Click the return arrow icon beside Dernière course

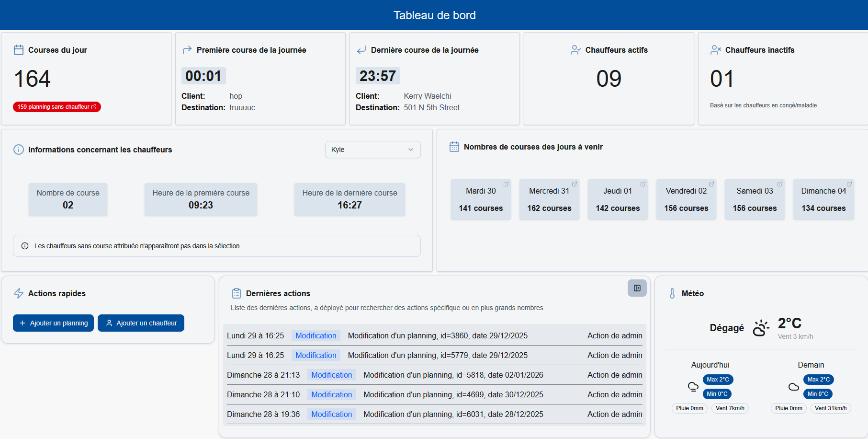pyautogui.click(x=361, y=49)
